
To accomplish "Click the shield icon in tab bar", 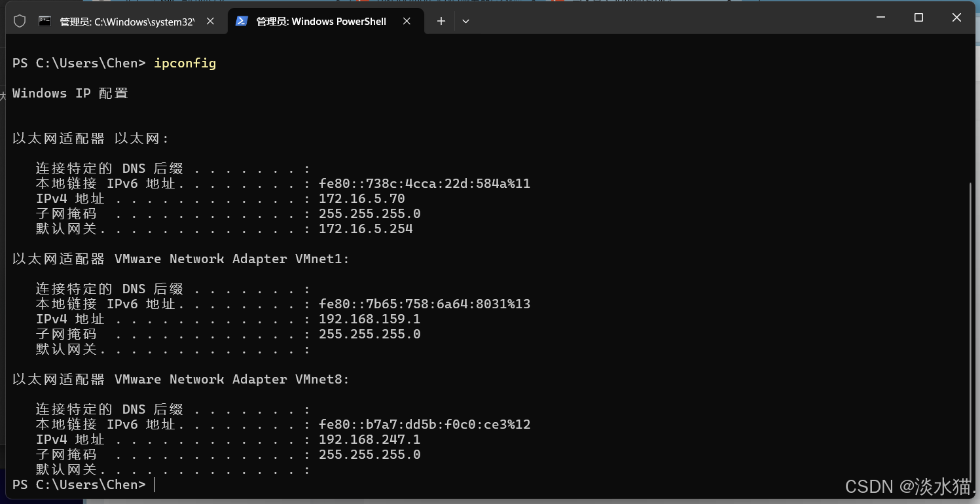I will [20, 21].
